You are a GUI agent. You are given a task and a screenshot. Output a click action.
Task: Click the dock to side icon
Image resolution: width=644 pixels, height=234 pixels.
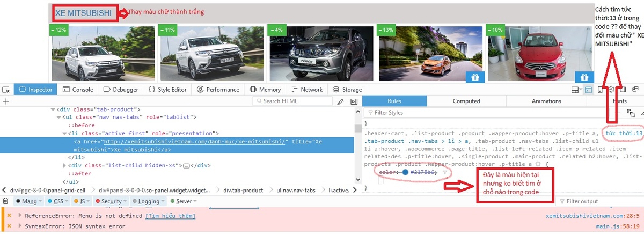[623, 90]
